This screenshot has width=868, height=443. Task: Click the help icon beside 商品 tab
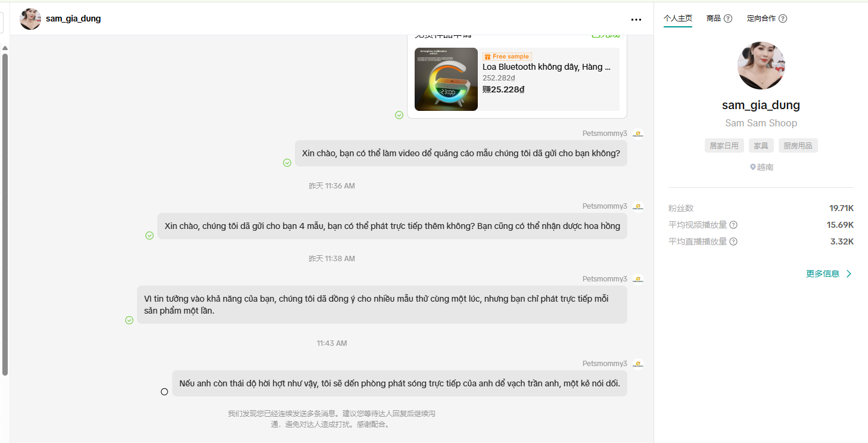coord(728,18)
